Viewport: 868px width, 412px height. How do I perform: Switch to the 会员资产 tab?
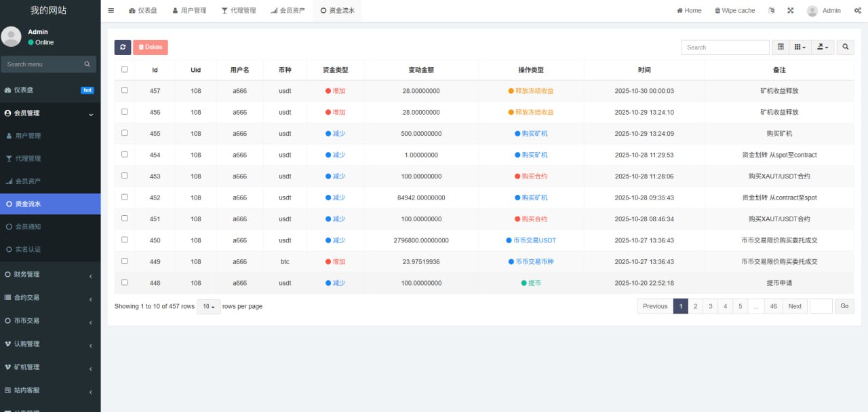pyautogui.click(x=288, y=11)
